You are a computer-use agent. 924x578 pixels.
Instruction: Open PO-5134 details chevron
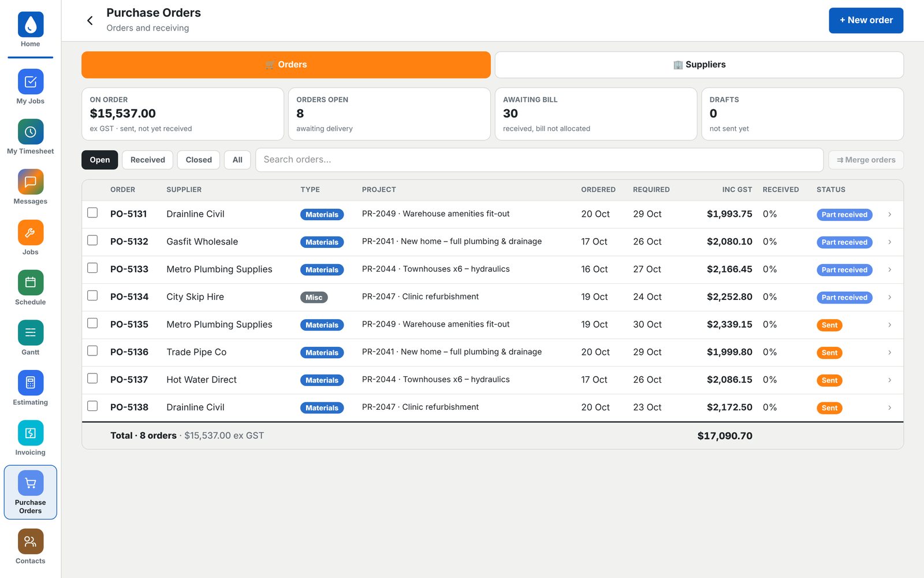coord(890,297)
